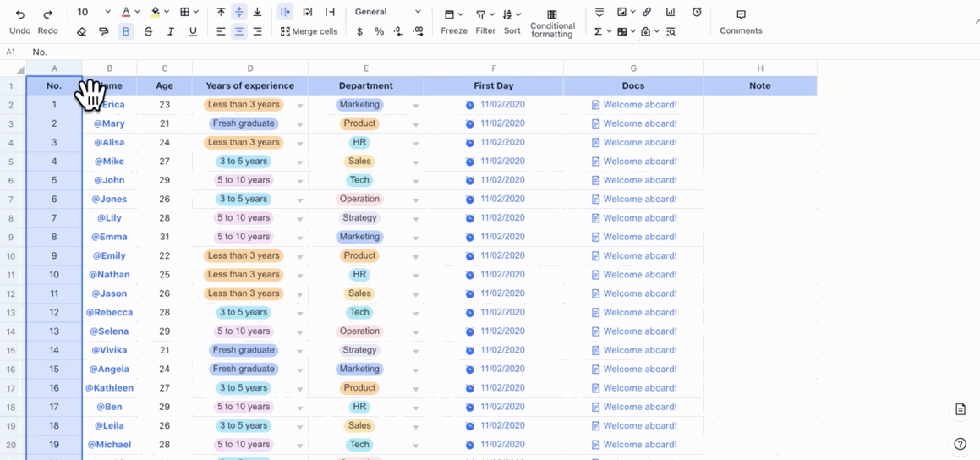The width and height of the screenshot is (980, 460).
Task: Toggle italic formatting
Action: (171, 31)
